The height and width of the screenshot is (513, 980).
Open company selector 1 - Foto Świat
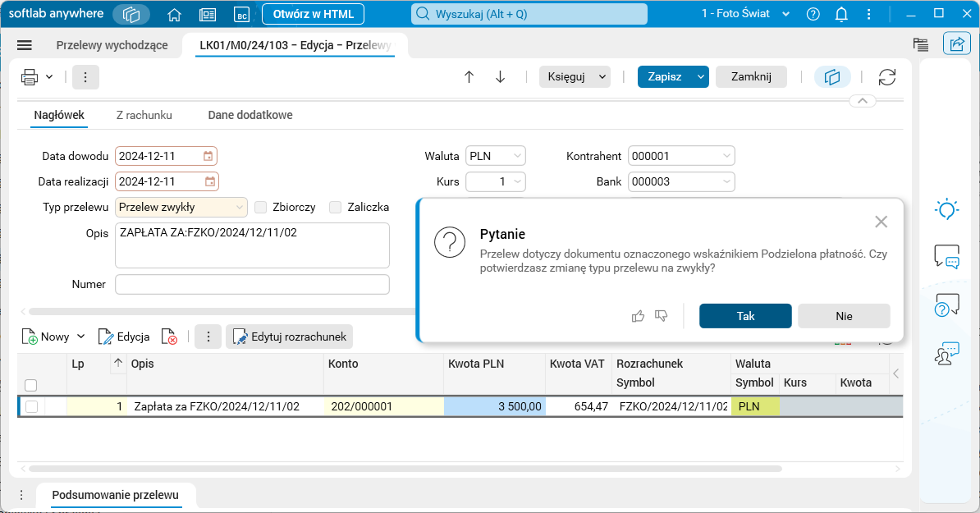745,14
